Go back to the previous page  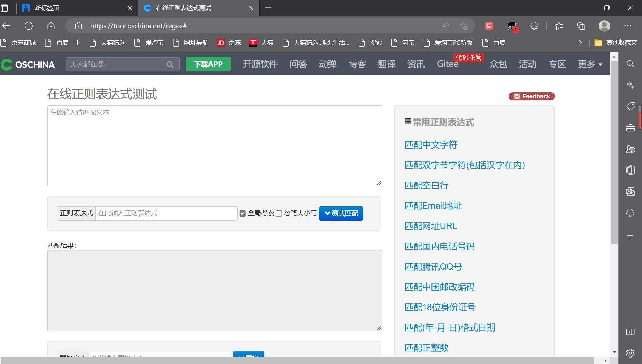tap(6, 26)
